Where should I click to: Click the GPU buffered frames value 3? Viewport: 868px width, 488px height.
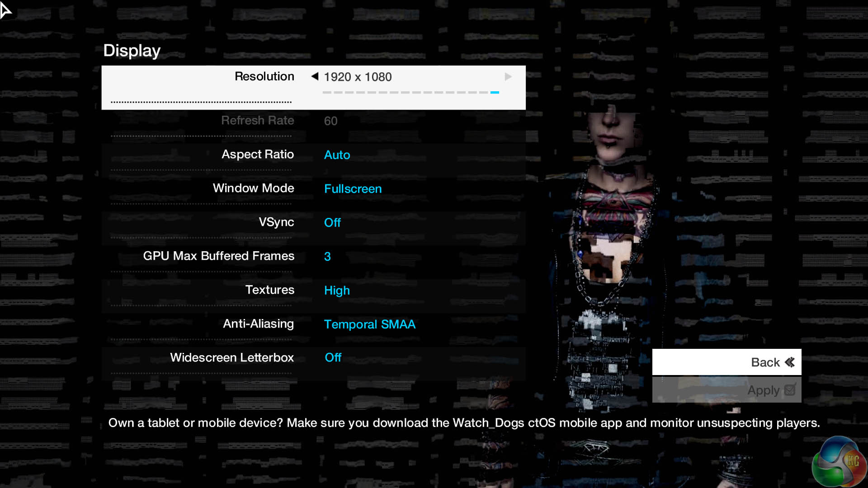coord(327,257)
